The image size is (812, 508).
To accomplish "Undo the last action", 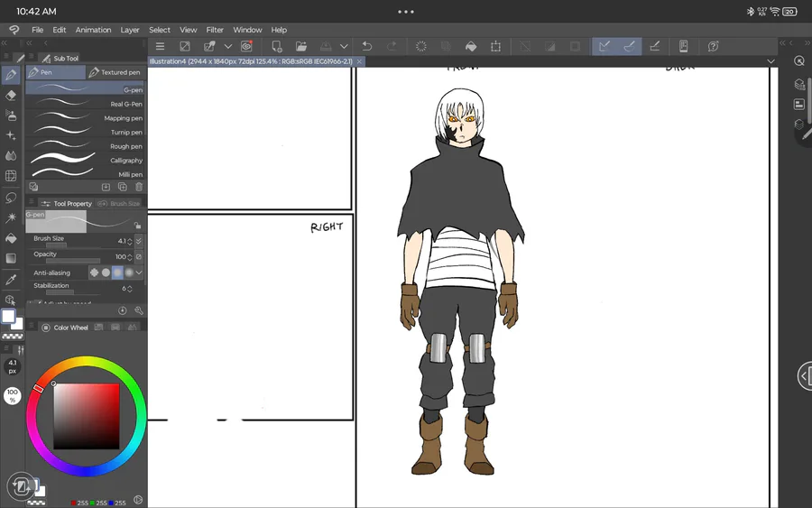I will pyautogui.click(x=366, y=47).
